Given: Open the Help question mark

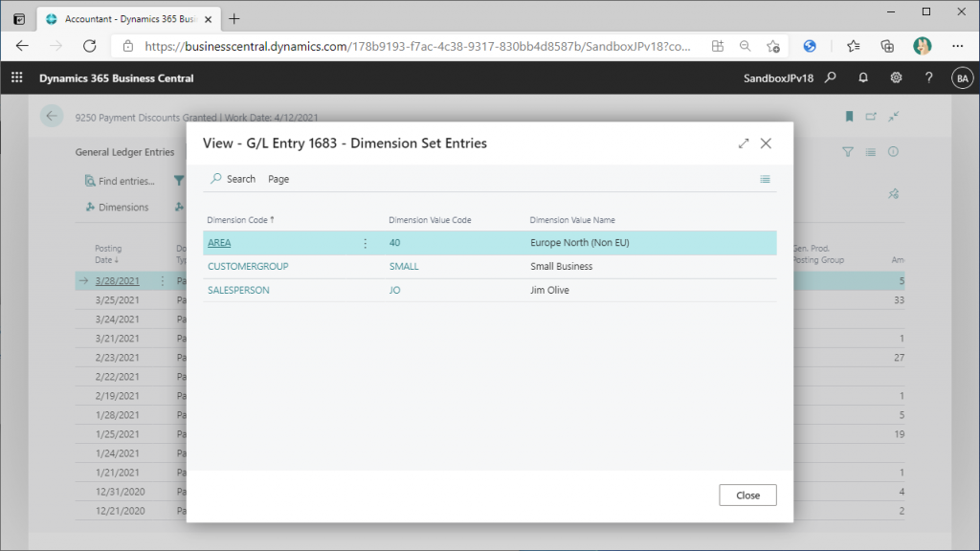Looking at the screenshot, I should coord(928,78).
